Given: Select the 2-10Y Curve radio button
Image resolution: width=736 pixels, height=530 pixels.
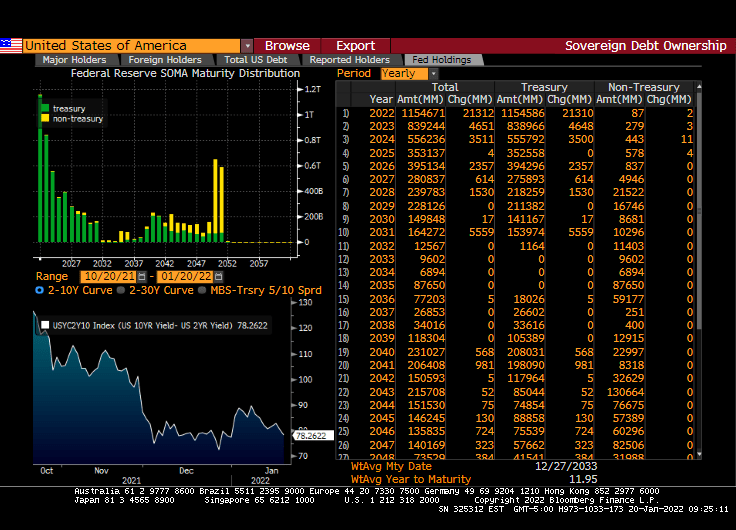Looking at the screenshot, I should [x=40, y=290].
